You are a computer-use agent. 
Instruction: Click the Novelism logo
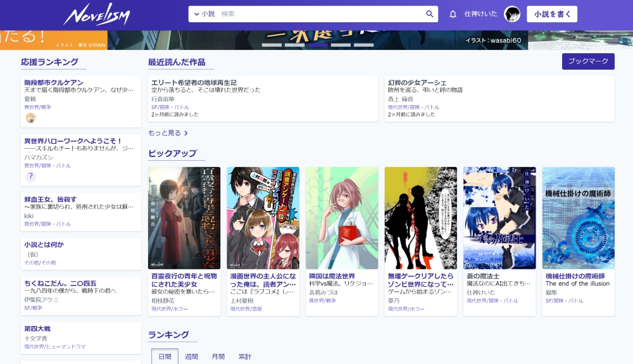[x=96, y=15]
